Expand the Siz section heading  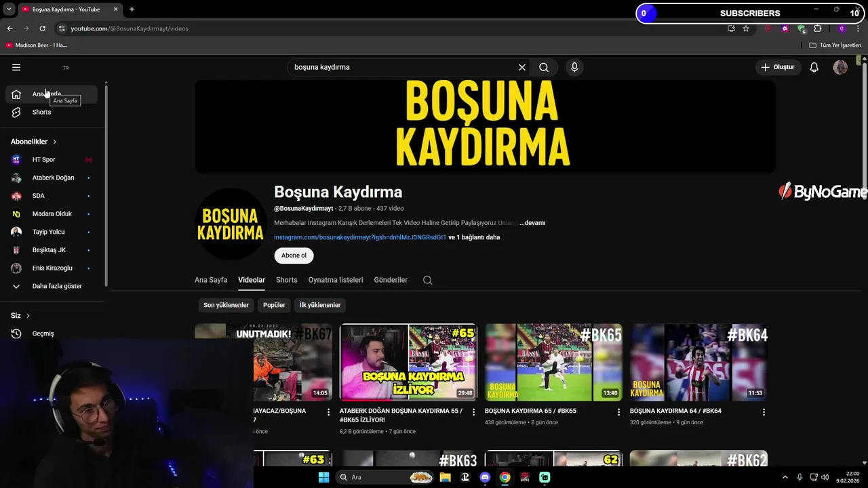pyautogui.click(x=20, y=316)
